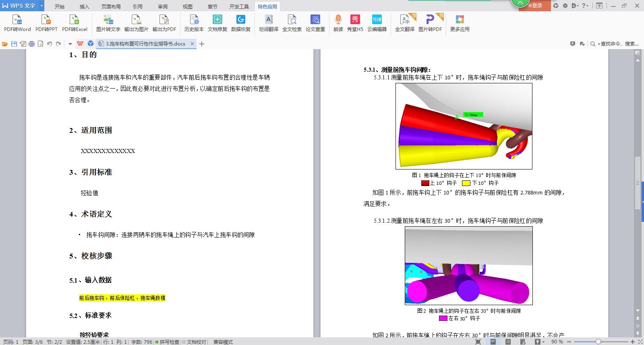This screenshot has height=345, width=644.
Task: Toggle 文档校对 proofreading in status bar
Action: [195, 342]
